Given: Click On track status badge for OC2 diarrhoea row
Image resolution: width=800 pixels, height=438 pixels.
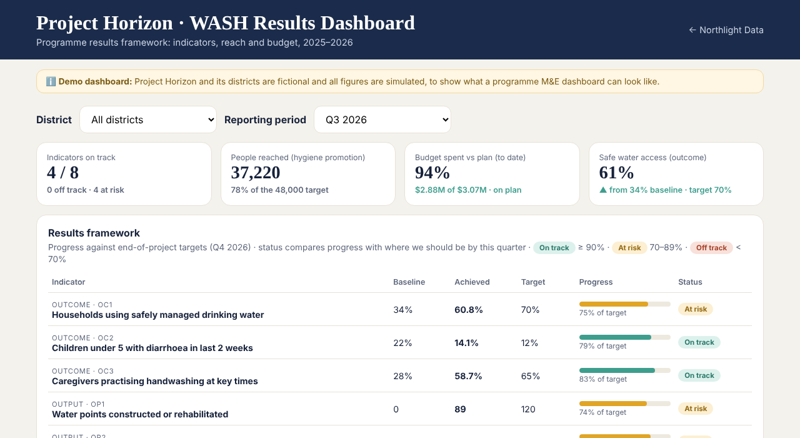Looking at the screenshot, I should click(699, 343).
